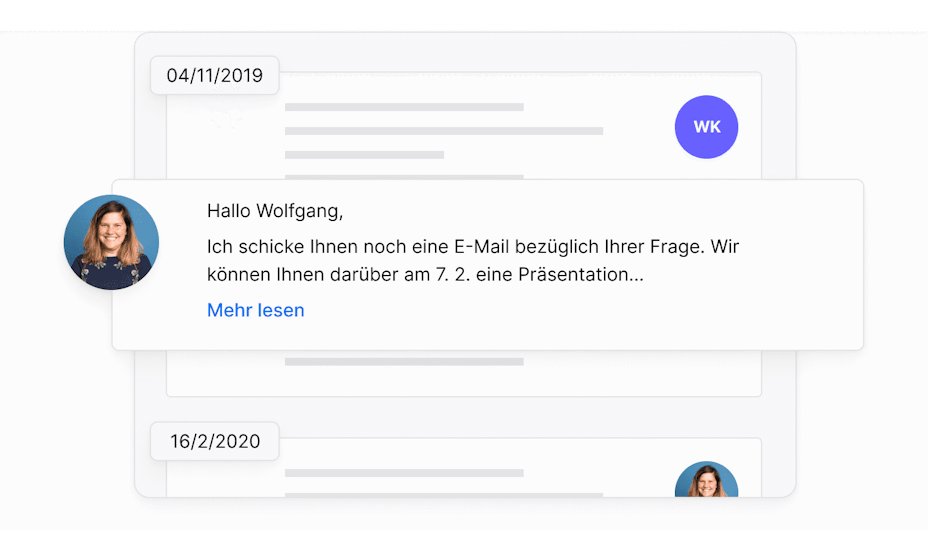Image resolution: width=928 pixels, height=538 pixels.
Task: Click the shortest grey placeholder line in the 04/11/2019 card
Action: click(364, 154)
